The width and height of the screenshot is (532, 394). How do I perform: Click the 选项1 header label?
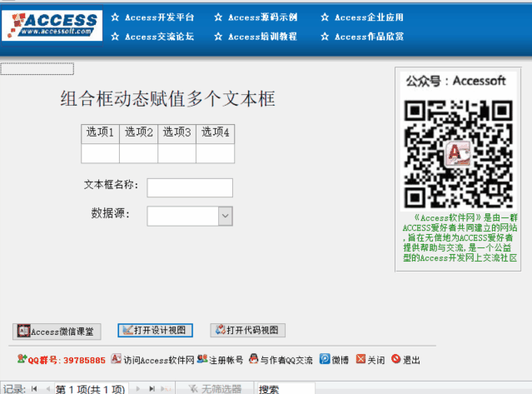(x=101, y=132)
